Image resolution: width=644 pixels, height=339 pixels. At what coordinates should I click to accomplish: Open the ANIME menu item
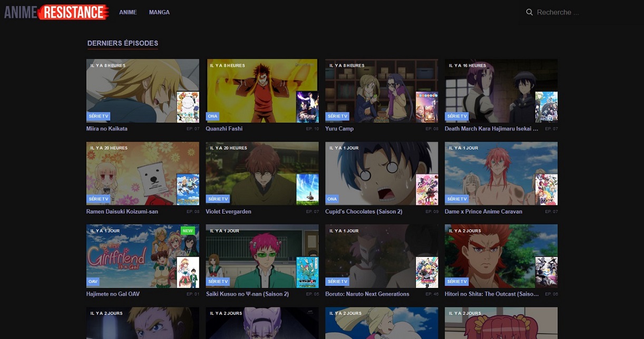point(128,12)
